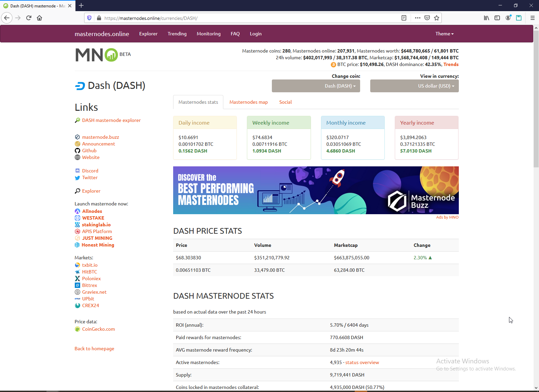Image resolution: width=539 pixels, height=392 pixels.
Task: Toggle reader view in address bar
Action: click(x=404, y=18)
